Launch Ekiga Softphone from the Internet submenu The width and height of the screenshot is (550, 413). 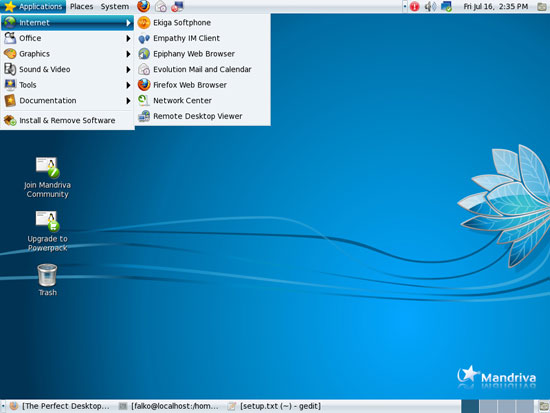point(203,23)
